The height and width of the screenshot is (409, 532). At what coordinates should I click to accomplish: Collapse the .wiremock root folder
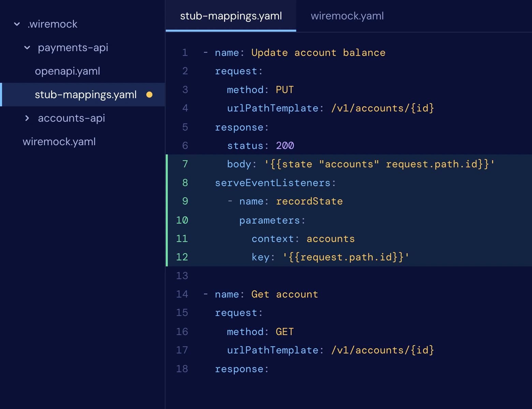pos(17,24)
